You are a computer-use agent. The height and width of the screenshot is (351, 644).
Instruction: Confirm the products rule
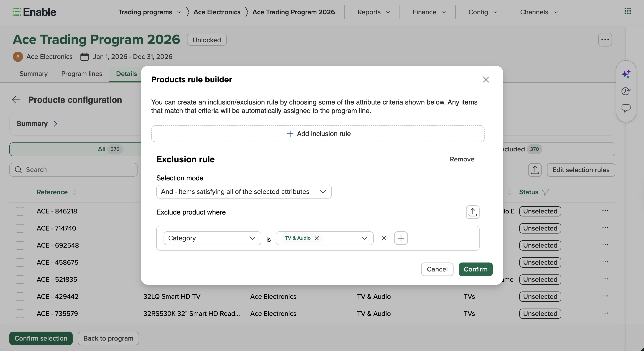tap(476, 269)
